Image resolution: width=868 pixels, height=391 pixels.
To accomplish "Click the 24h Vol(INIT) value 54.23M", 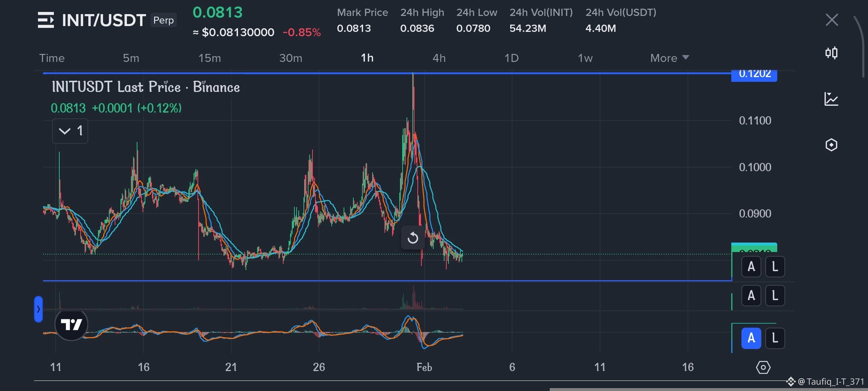I will (528, 28).
